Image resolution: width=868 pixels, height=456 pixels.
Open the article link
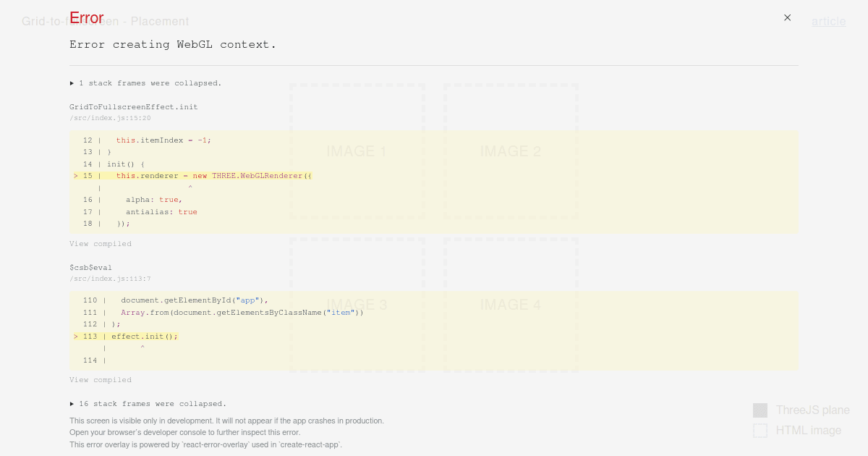[829, 22]
